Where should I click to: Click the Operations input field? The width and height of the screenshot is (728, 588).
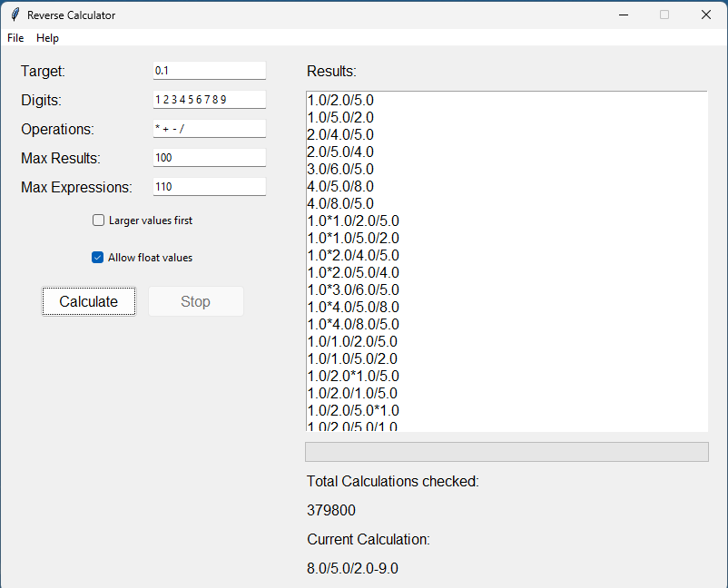pyautogui.click(x=210, y=129)
